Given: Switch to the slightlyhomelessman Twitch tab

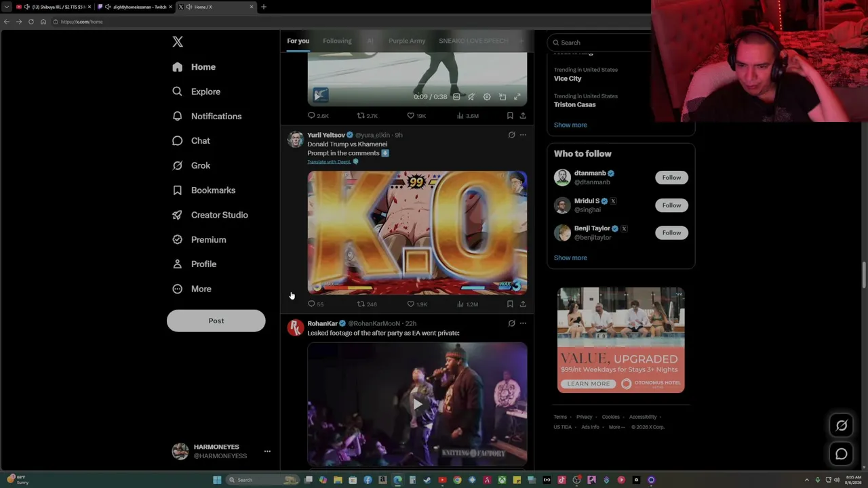Looking at the screenshot, I should [135, 7].
